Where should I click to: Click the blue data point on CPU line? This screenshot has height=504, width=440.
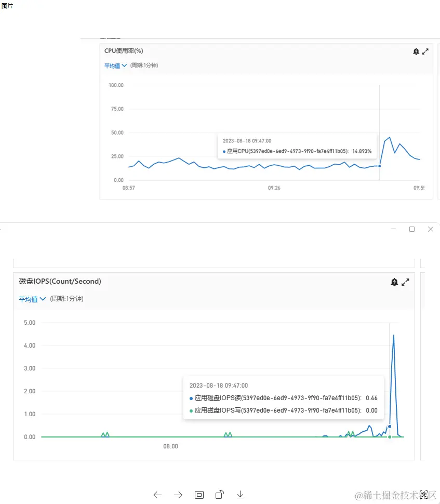click(380, 166)
